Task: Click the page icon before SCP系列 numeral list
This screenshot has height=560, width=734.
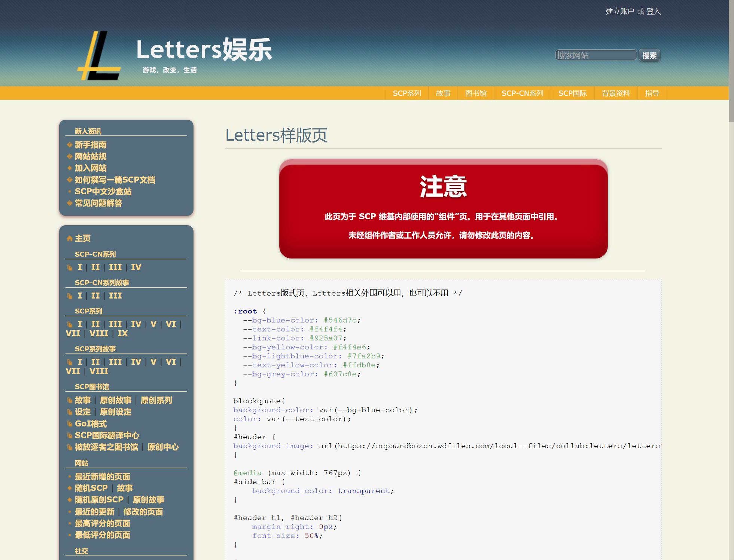Action: click(x=70, y=324)
